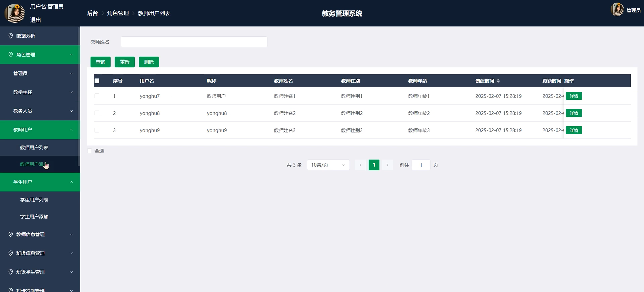Go to the next page using the arrow
Image resolution: width=644 pixels, height=292 pixels.
pyautogui.click(x=387, y=165)
